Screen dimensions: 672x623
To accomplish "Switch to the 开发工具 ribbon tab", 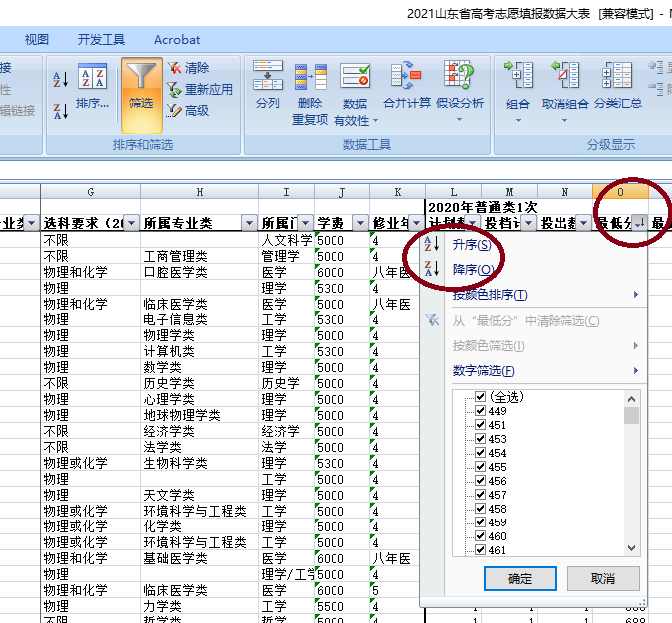I will [x=102, y=40].
